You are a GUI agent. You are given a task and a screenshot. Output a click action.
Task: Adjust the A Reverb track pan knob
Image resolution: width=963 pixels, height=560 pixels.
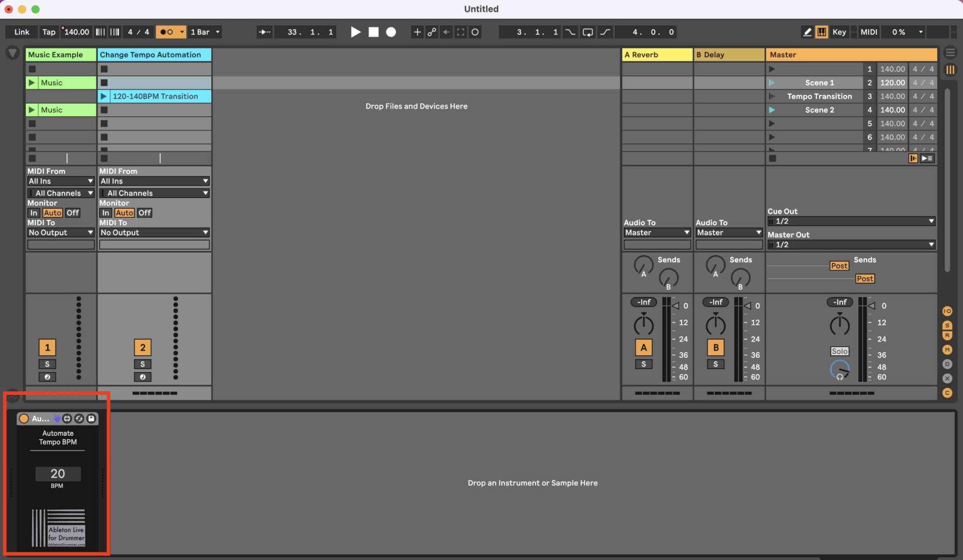(643, 324)
